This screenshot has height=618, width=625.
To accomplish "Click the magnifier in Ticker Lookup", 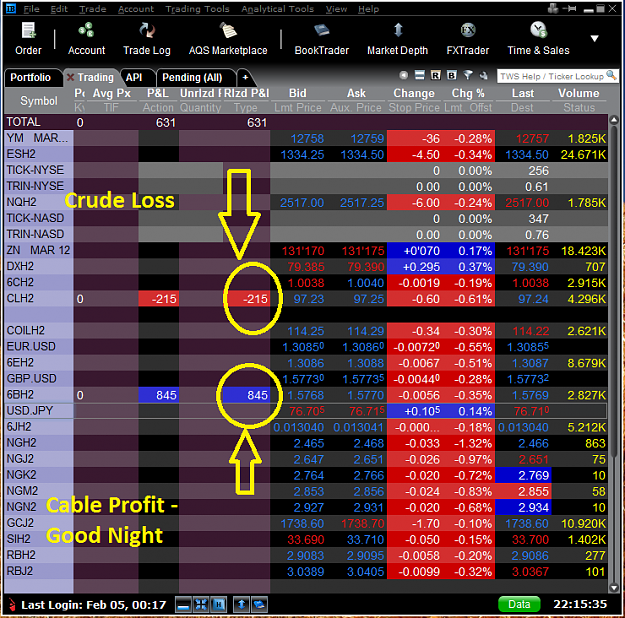I will [x=611, y=75].
